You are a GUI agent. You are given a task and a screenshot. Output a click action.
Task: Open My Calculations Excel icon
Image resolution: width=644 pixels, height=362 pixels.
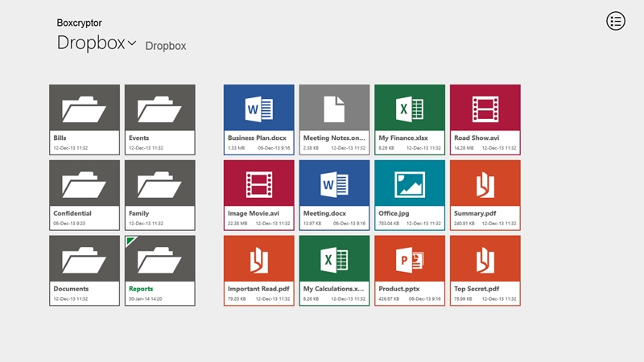coord(334,260)
